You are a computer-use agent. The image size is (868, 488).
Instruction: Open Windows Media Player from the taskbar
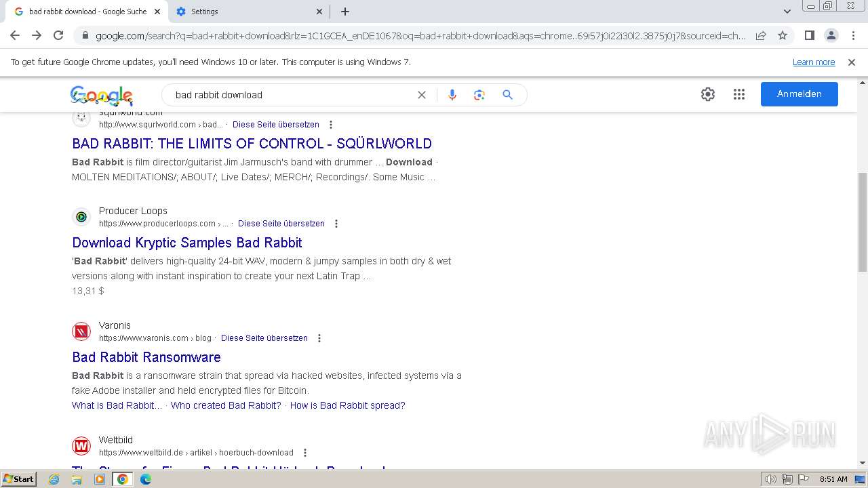pos(100,479)
